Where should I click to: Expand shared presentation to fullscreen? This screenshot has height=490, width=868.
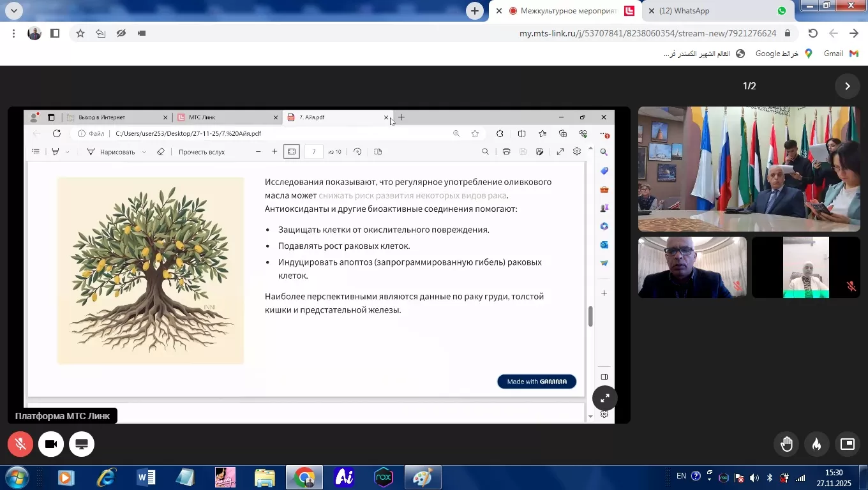click(x=604, y=398)
